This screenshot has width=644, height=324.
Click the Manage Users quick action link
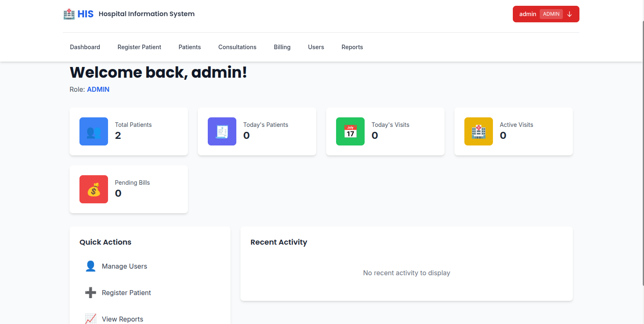150,266
